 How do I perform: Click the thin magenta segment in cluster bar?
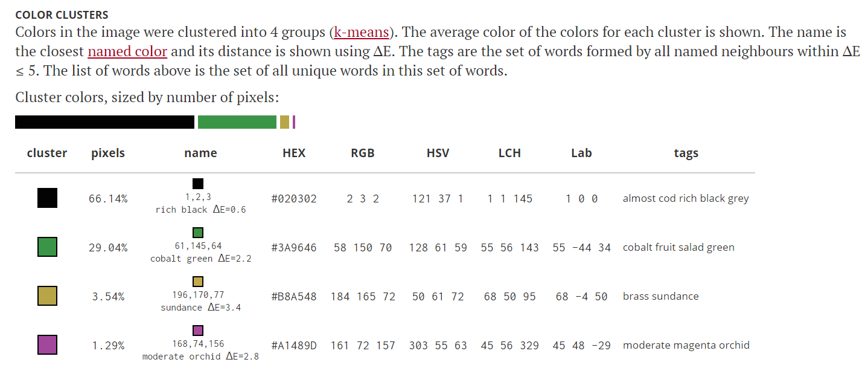tap(294, 122)
